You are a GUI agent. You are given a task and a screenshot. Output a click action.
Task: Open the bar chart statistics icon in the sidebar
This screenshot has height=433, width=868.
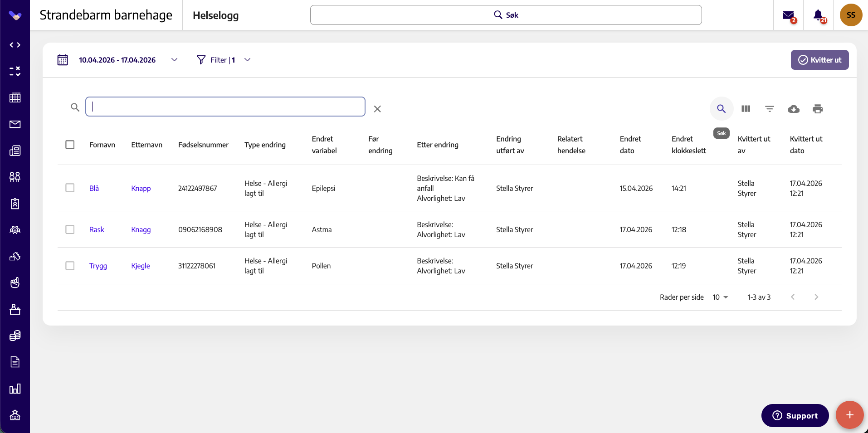point(15,389)
